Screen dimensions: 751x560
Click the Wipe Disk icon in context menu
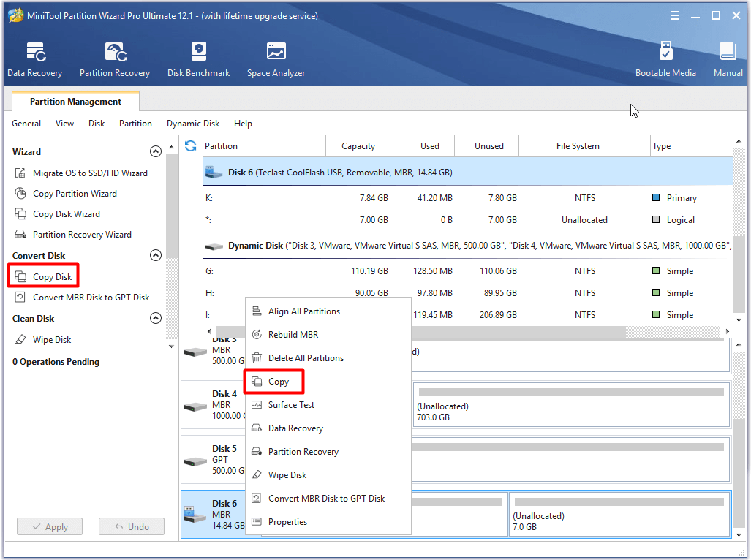[x=257, y=474]
